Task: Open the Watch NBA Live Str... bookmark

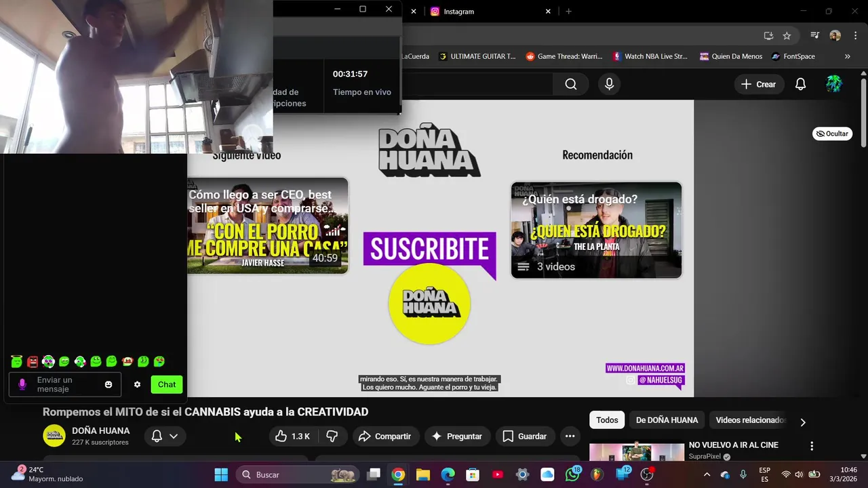Action: [x=650, y=56]
